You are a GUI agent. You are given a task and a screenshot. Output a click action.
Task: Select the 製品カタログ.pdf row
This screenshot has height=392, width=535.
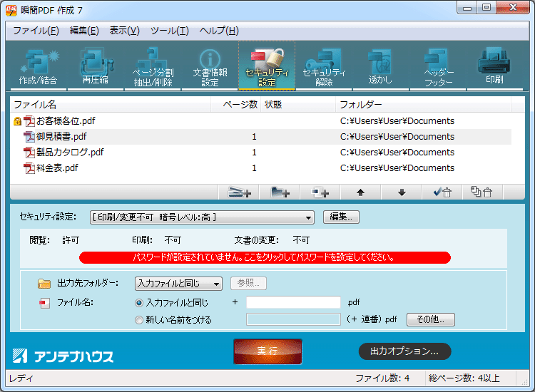pyautogui.click(x=262, y=153)
